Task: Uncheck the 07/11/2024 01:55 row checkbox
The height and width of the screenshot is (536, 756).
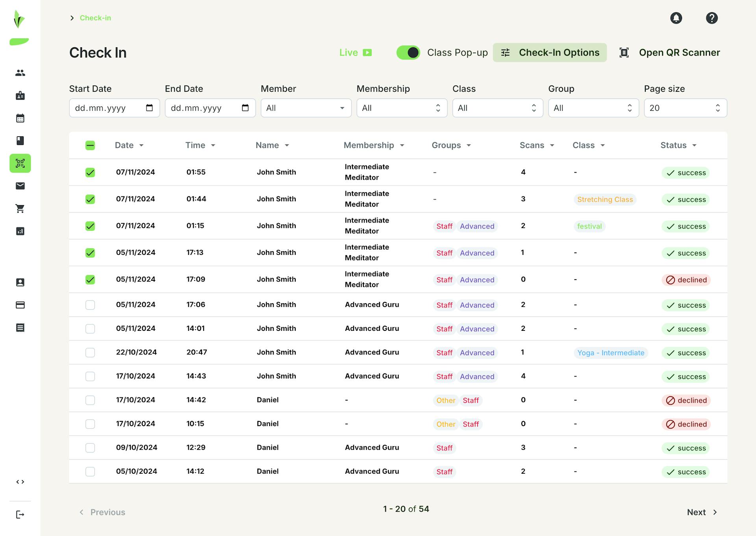Action: [90, 172]
